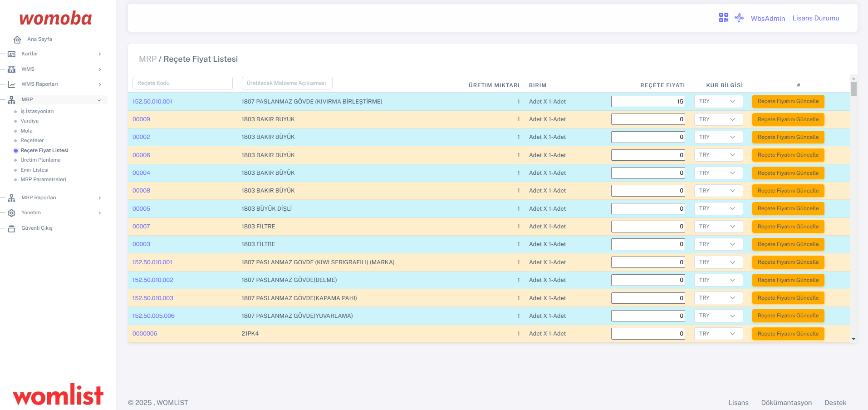This screenshot has height=410, width=868.
Task: Open Vardiya submenu item
Action: 29,121
